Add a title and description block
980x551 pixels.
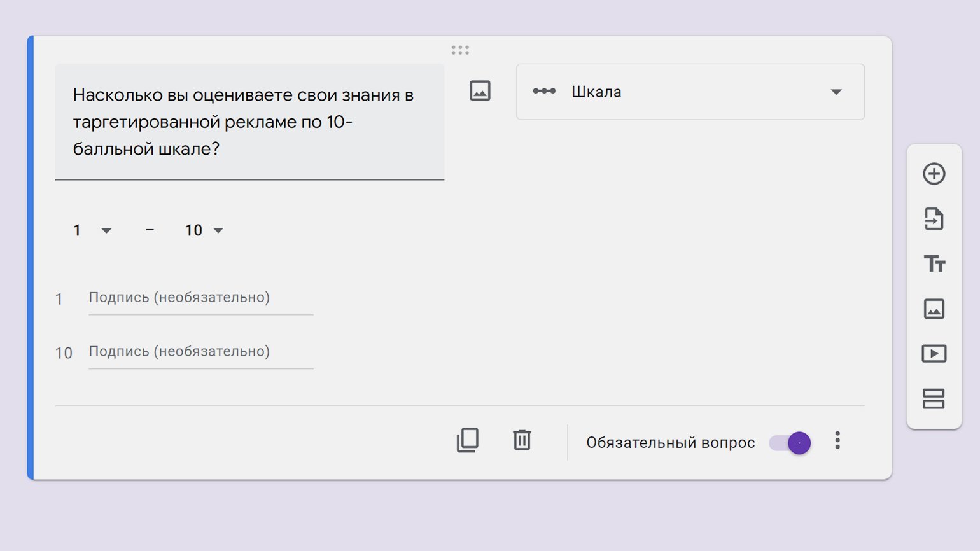(934, 263)
